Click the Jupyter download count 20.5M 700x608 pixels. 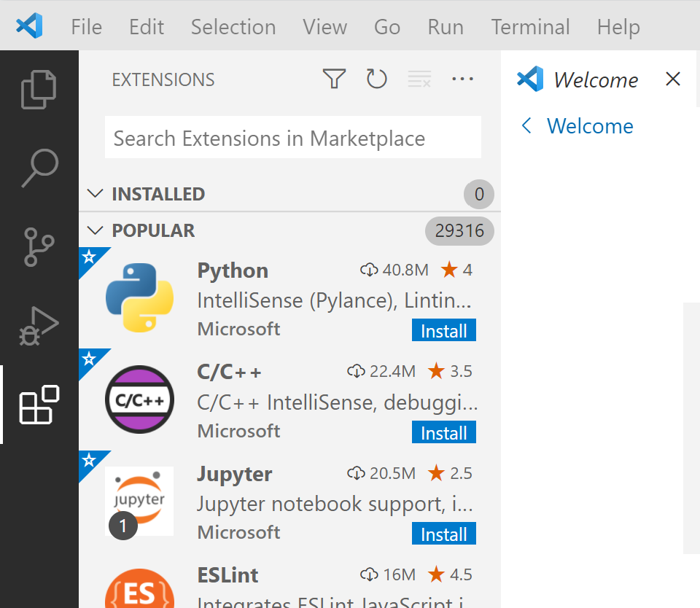(381, 473)
